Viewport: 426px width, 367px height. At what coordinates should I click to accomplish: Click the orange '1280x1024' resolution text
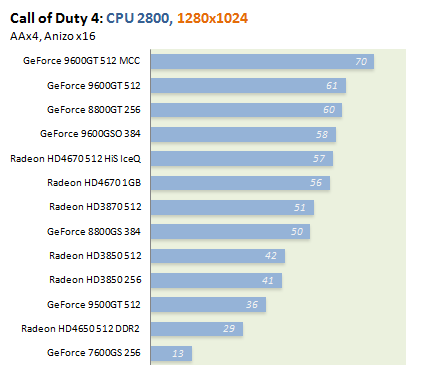click(212, 18)
